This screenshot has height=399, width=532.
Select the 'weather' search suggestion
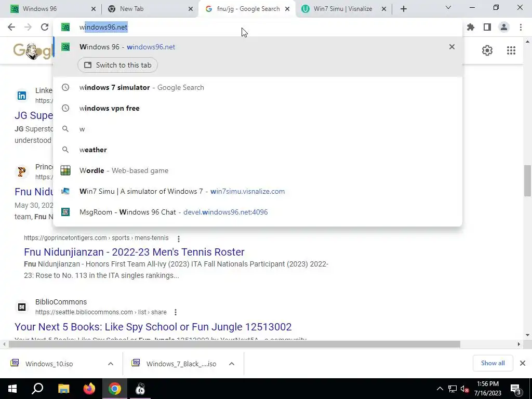coord(258,150)
